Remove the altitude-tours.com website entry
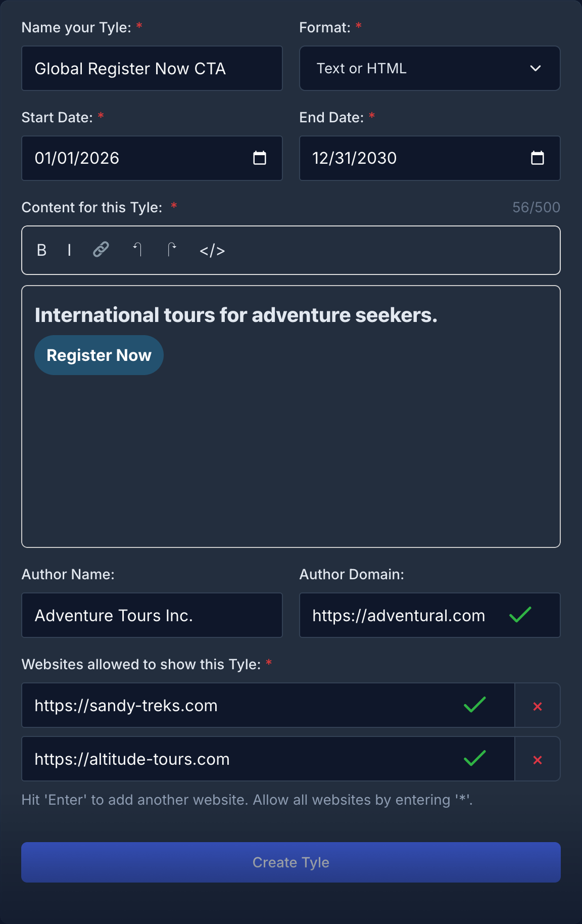 537,759
